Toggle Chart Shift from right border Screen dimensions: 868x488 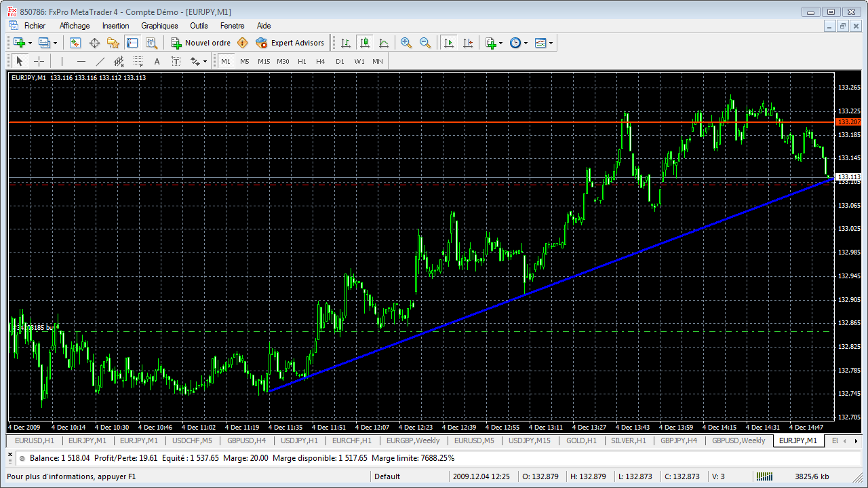(x=468, y=43)
